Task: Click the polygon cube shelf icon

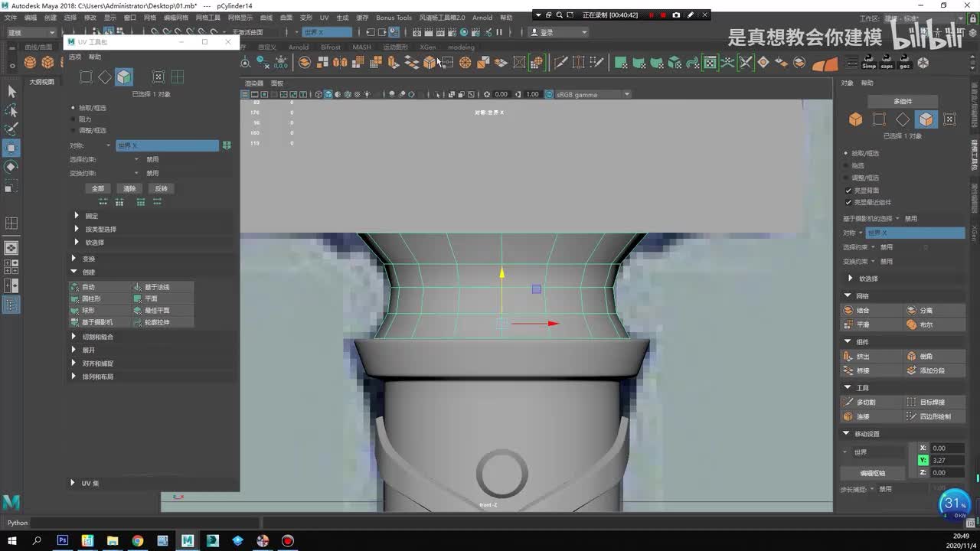Action: click(47, 63)
